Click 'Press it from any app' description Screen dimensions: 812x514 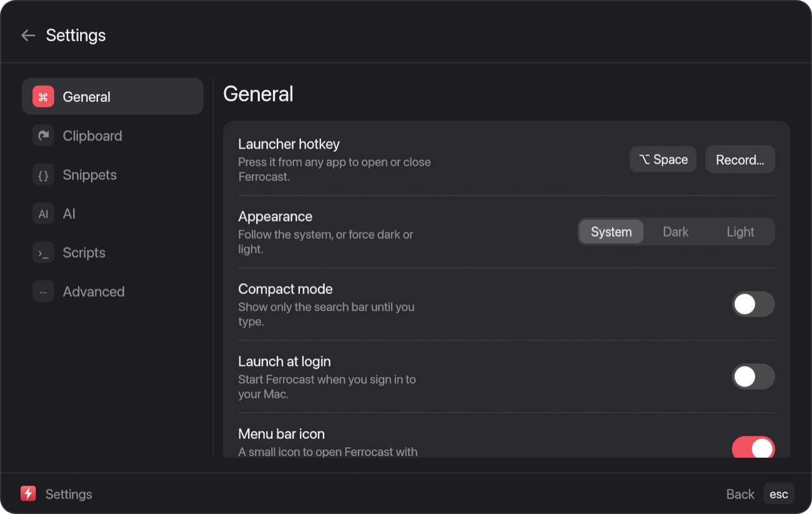point(335,169)
